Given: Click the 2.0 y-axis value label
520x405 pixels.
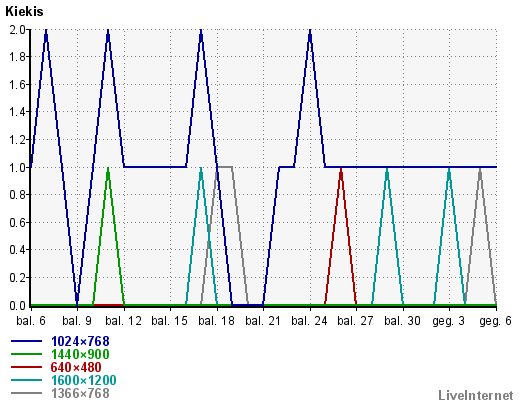Looking at the screenshot, I should tap(18, 30).
